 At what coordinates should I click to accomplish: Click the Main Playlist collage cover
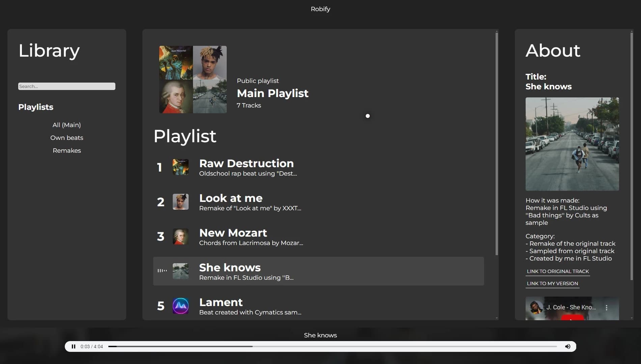click(x=193, y=80)
